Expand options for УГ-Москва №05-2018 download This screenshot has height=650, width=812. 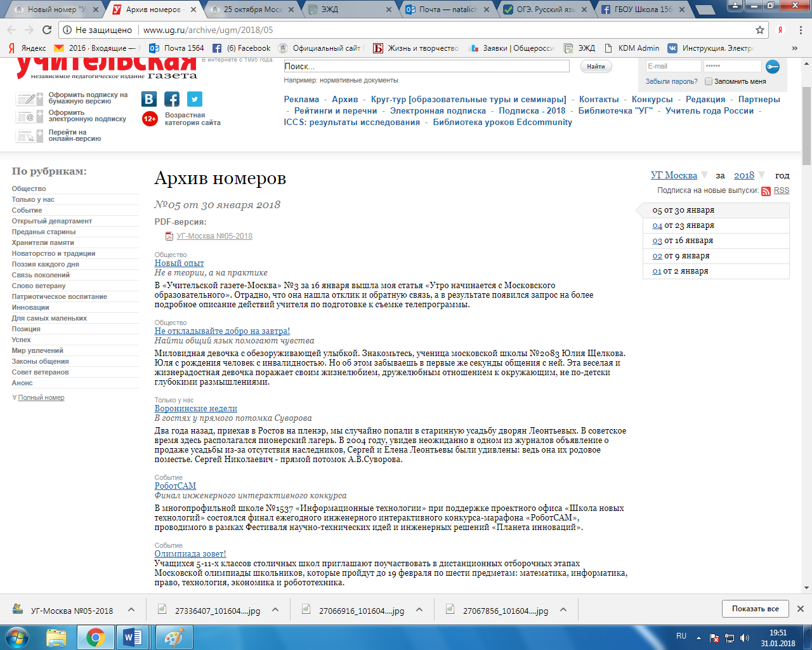coord(131,609)
